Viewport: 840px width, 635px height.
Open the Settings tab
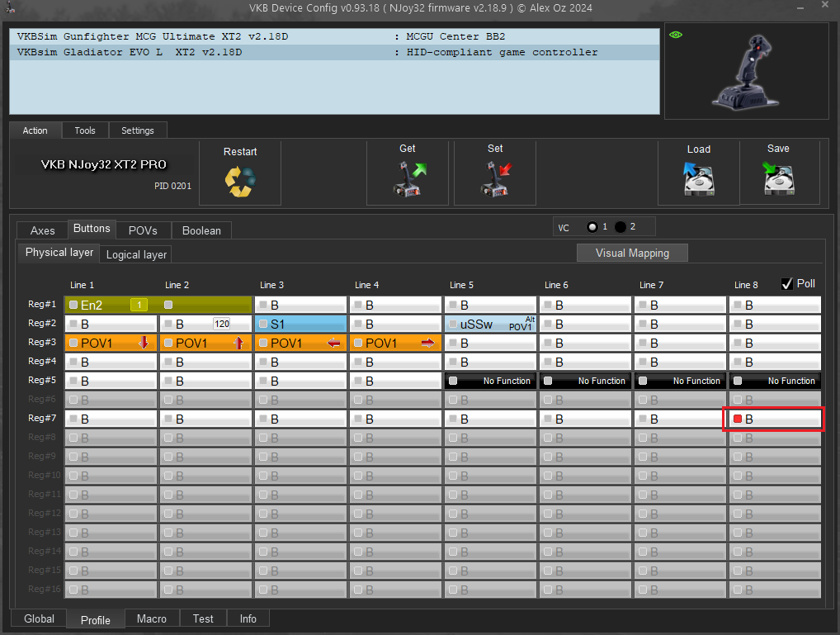click(138, 130)
